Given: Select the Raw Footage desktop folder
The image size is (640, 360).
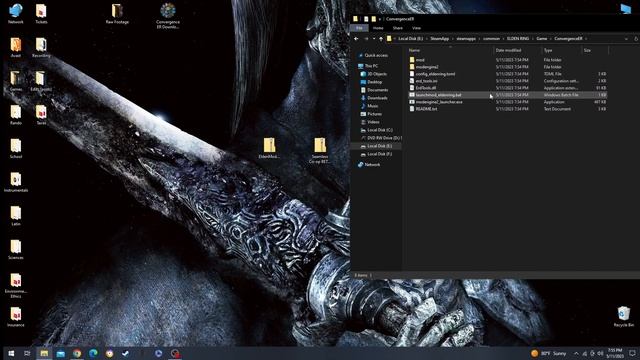Looking at the screenshot, I should click(x=117, y=13).
